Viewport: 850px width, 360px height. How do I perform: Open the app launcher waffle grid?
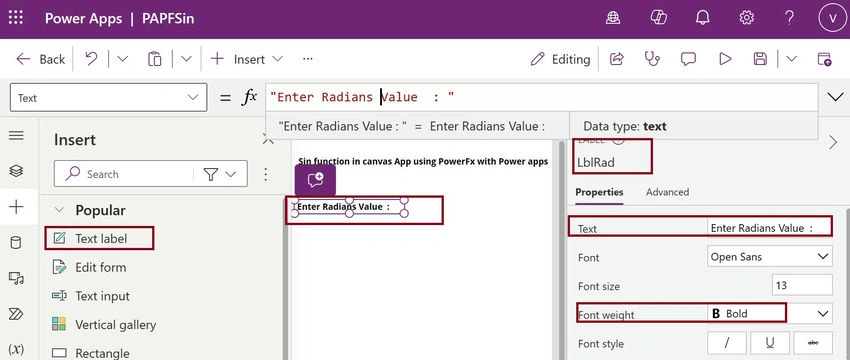click(16, 18)
